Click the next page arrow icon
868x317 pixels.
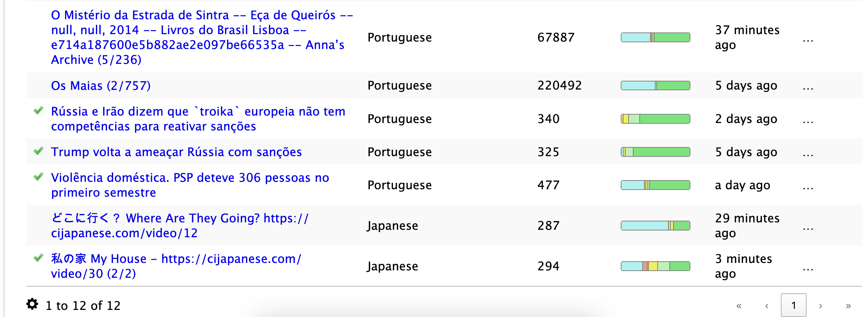(x=821, y=306)
